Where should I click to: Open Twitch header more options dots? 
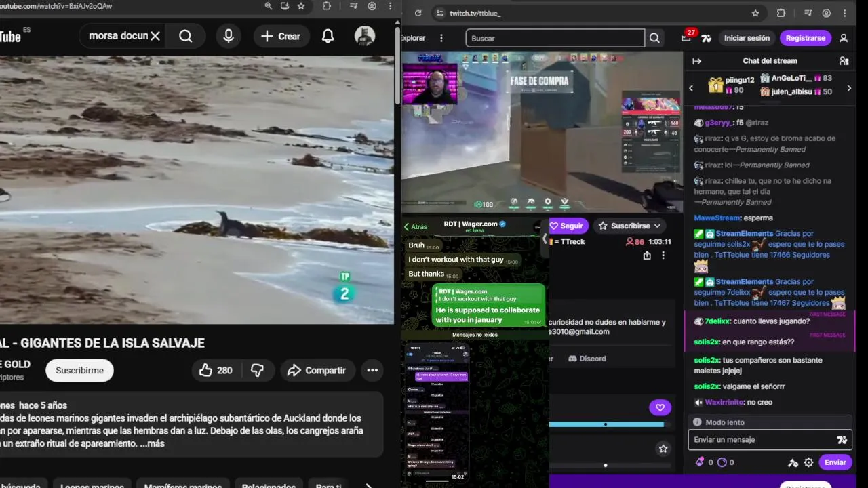(x=441, y=38)
